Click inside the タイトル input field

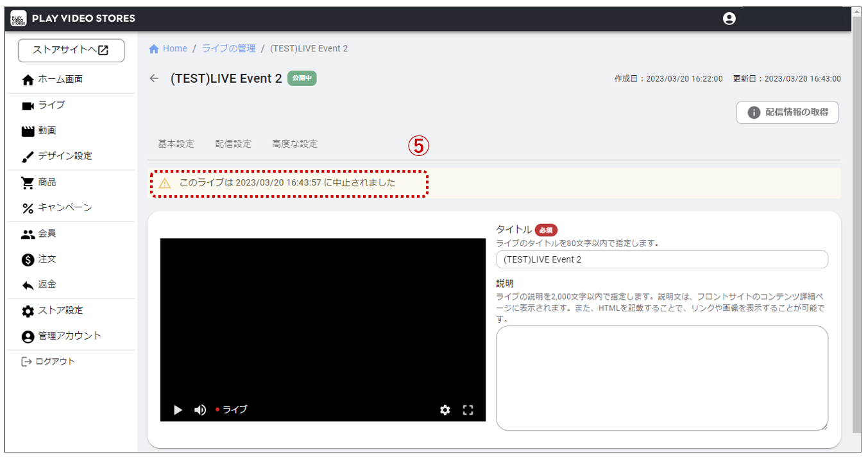661,259
